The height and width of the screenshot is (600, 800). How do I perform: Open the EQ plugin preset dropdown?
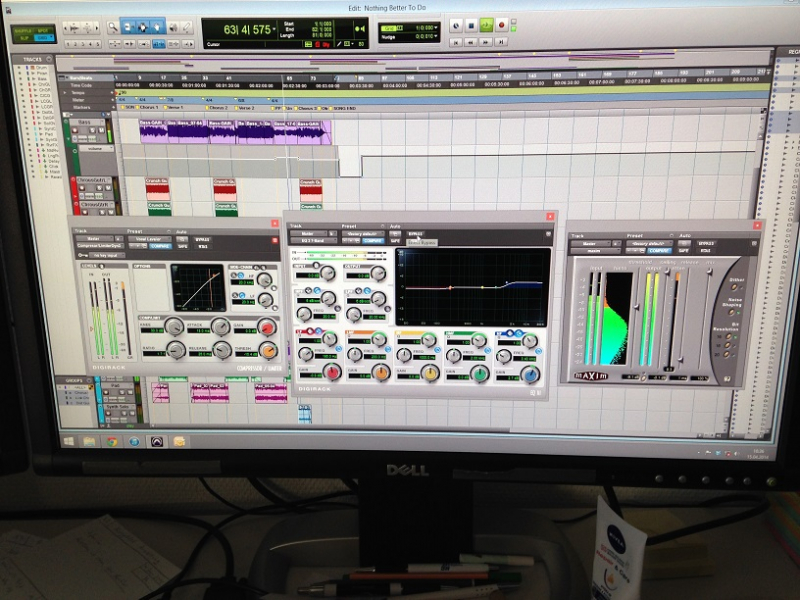(363, 234)
